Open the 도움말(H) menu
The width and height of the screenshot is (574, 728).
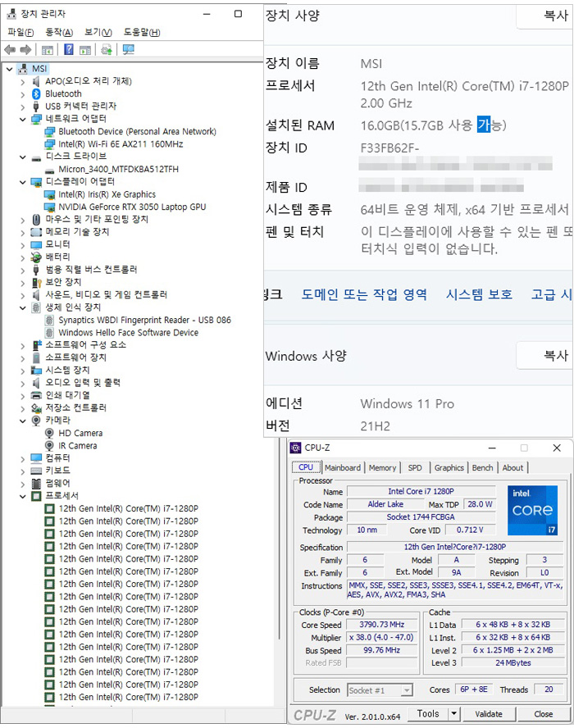[142, 32]
